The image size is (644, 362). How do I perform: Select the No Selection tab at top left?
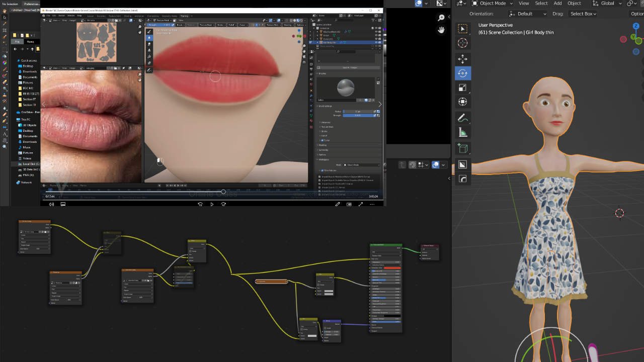pyautogui.click(x=10, y=4)
